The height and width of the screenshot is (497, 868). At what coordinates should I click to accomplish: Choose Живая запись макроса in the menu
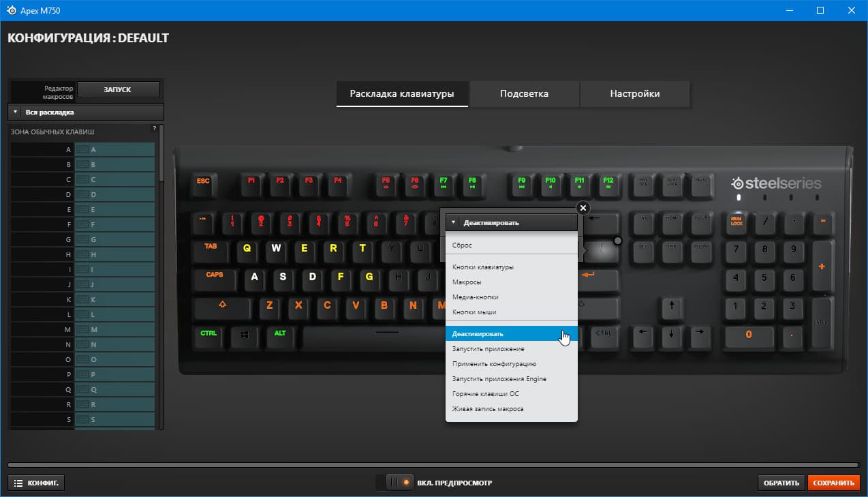click(512, 408)
